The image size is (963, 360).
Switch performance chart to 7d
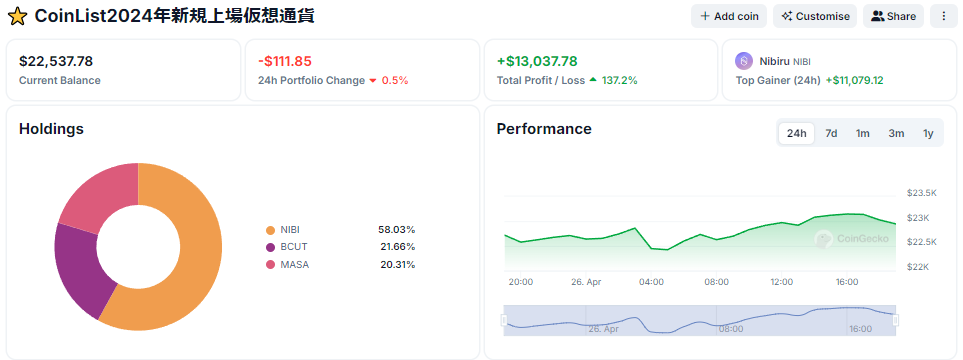(x=831, y=133)
